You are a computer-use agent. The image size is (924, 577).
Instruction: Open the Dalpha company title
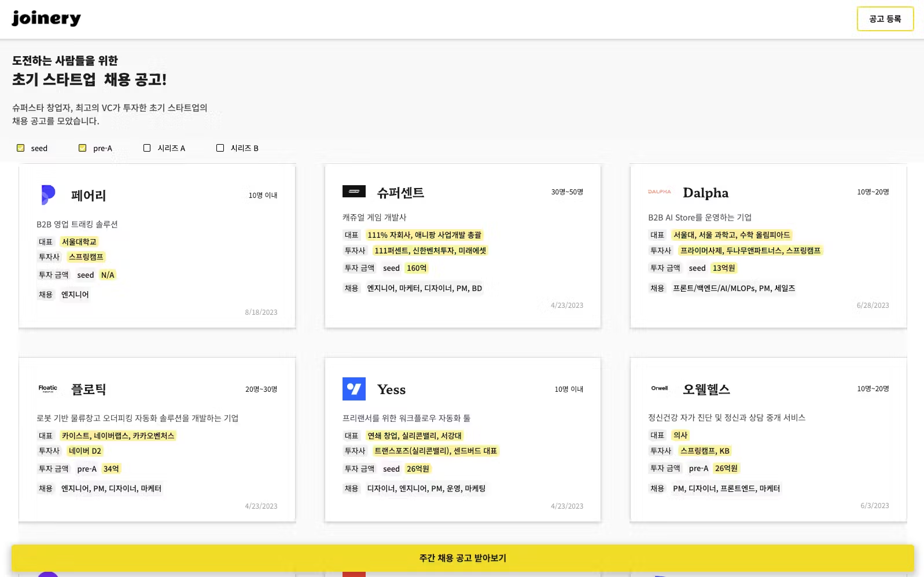tap(706, 193)
